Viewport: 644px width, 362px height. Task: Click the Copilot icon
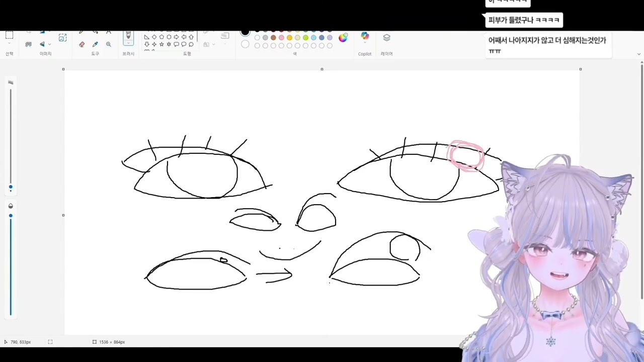[x=365, y=36]
